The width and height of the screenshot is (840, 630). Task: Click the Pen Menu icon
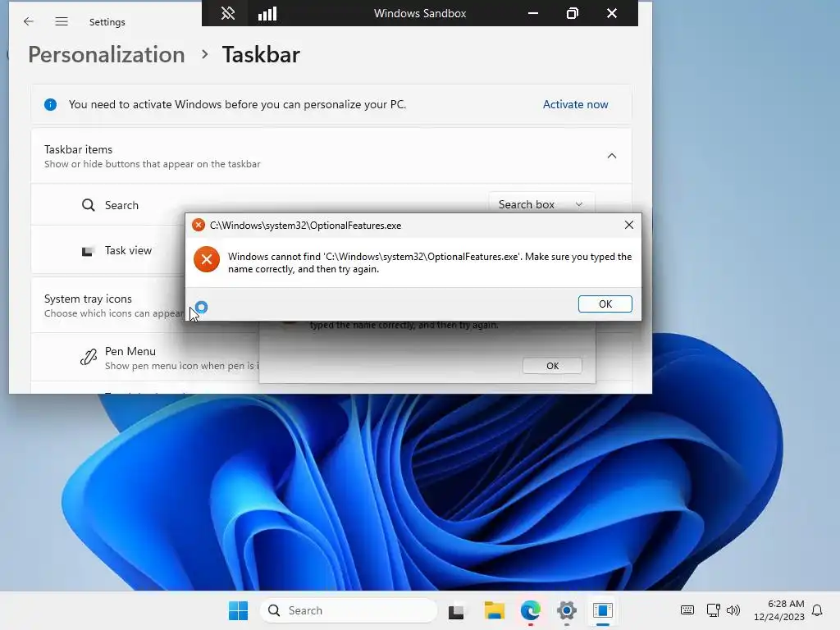click(x=89, y=357)
